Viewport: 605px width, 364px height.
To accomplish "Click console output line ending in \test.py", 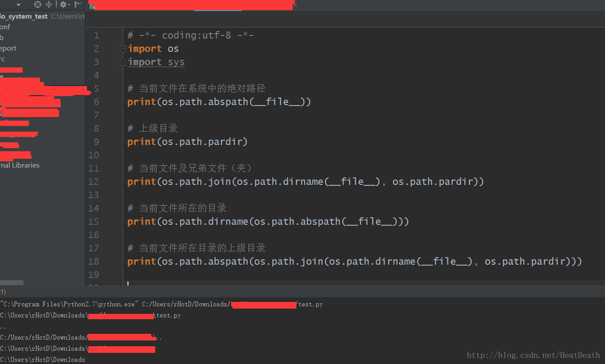I will click(90, 316).
